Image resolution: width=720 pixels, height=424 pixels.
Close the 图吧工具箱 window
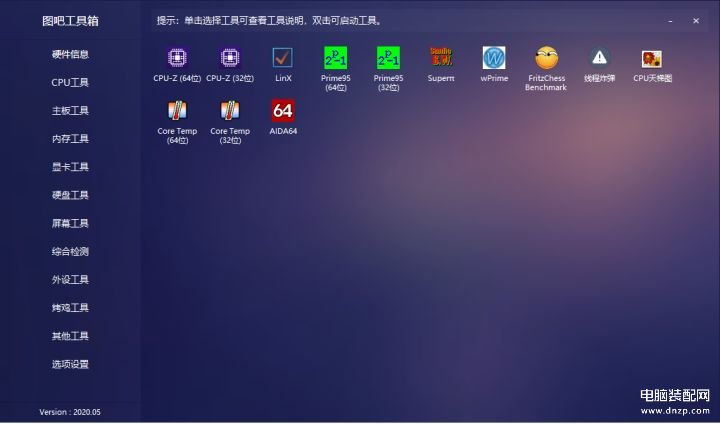click(696, 21)
